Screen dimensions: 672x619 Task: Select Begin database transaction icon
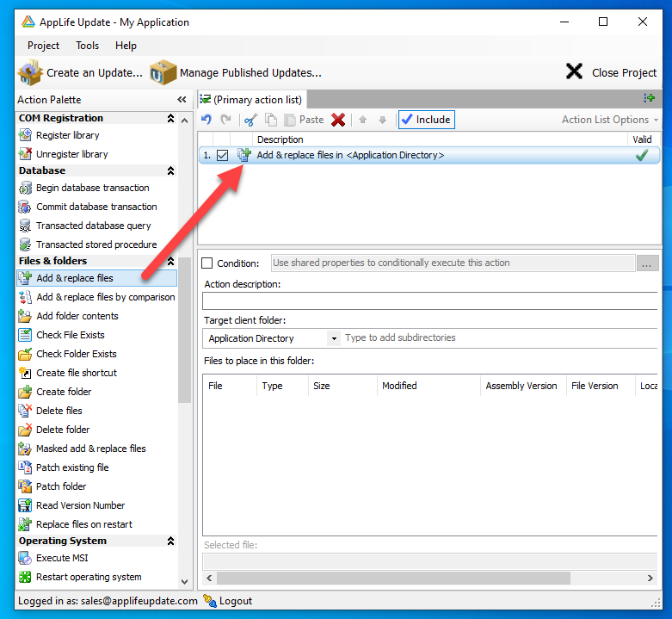[x=25, y=188]
